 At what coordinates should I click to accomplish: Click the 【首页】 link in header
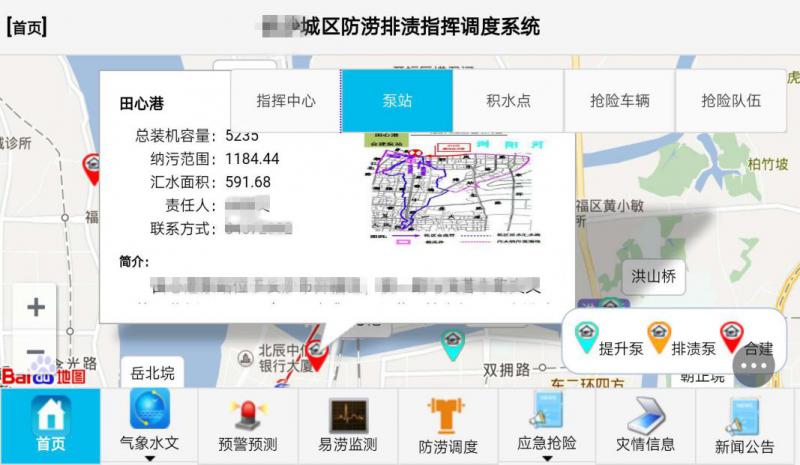coord(27,27)
